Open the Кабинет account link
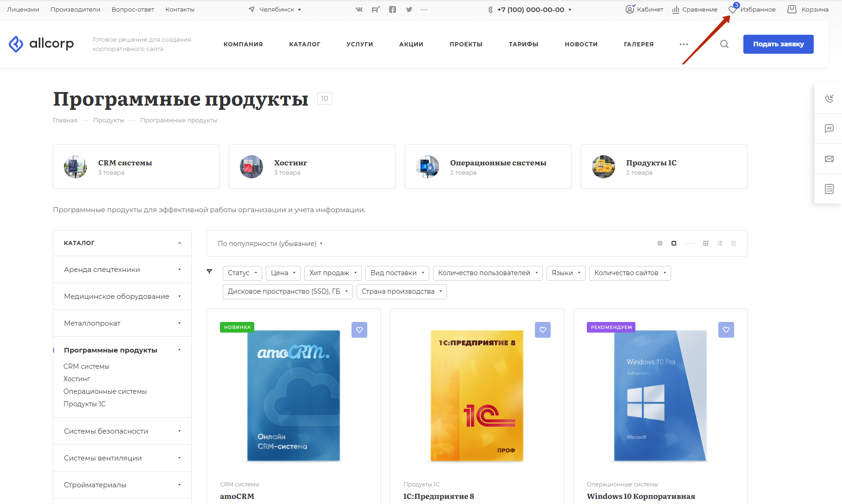 tap(644, 9)
